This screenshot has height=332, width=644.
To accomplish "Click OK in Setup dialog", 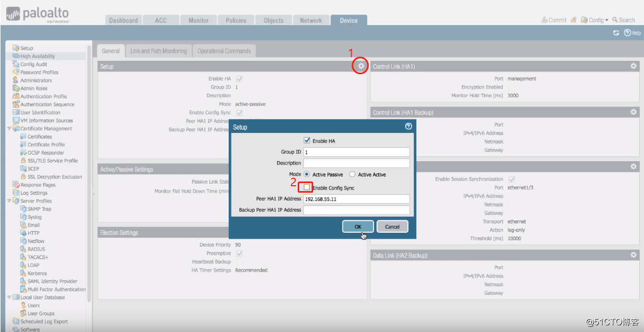I will 358,226.
